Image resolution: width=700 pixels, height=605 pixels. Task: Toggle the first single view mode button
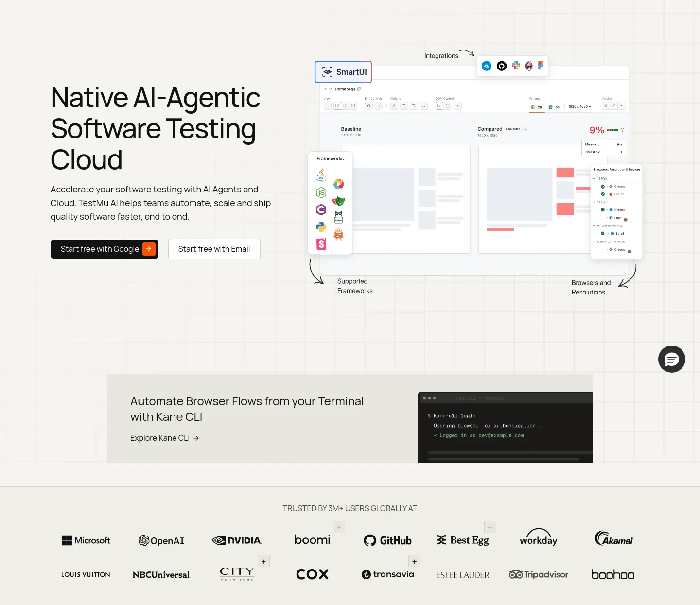coord(327,106)
